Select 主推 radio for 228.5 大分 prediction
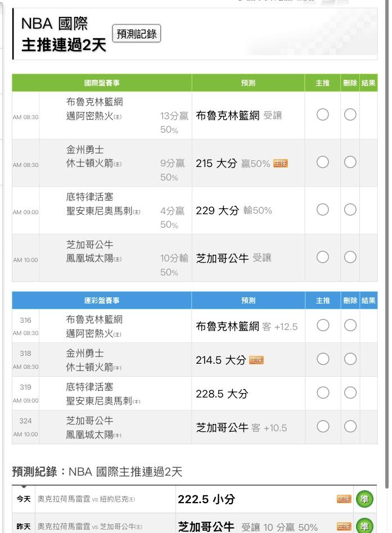The image size is (392, 533). [x=322, y=393]
